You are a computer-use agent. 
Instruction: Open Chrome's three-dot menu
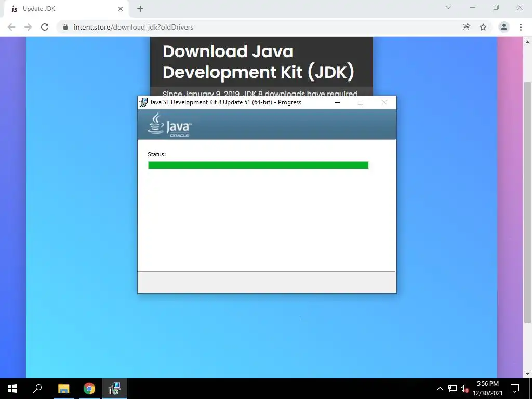click(x=521, y=27)
